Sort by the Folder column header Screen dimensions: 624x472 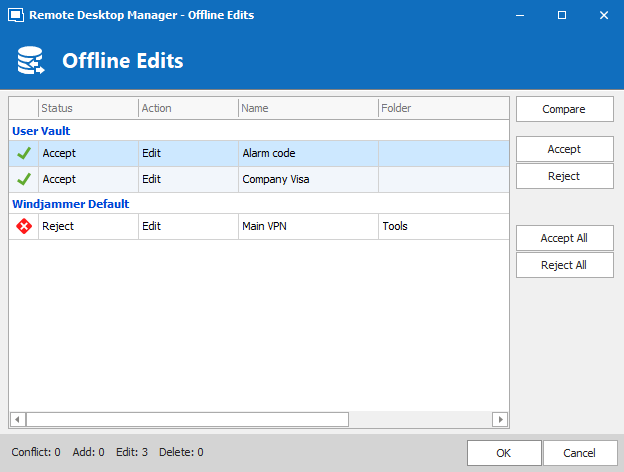click(x=442, y=108)
